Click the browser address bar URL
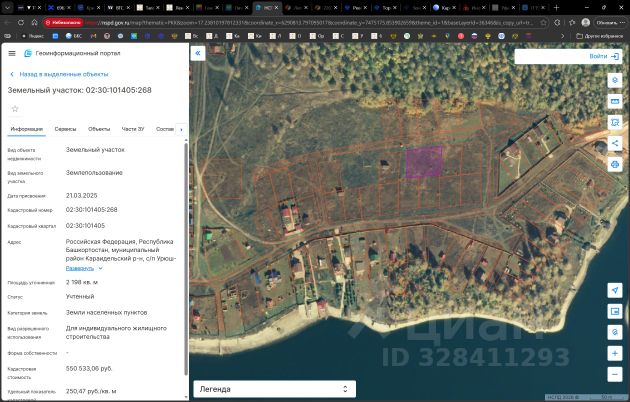Viewport: 630px width, 402px height. (x=300, y=21)
